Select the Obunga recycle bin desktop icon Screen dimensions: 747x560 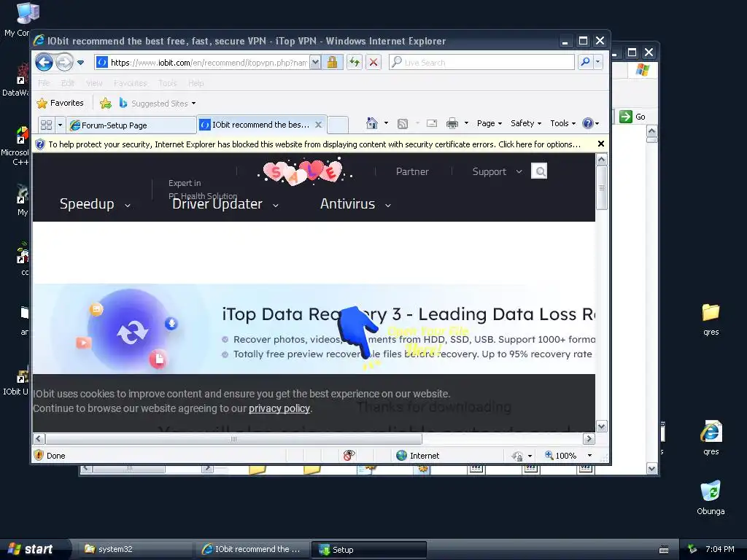711,497
